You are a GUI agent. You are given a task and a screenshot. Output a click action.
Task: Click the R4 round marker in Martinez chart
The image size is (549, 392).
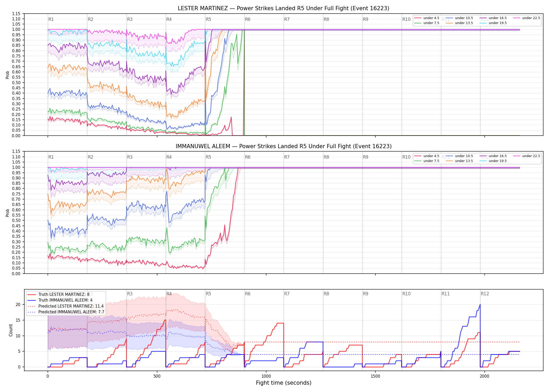[169, 19]
